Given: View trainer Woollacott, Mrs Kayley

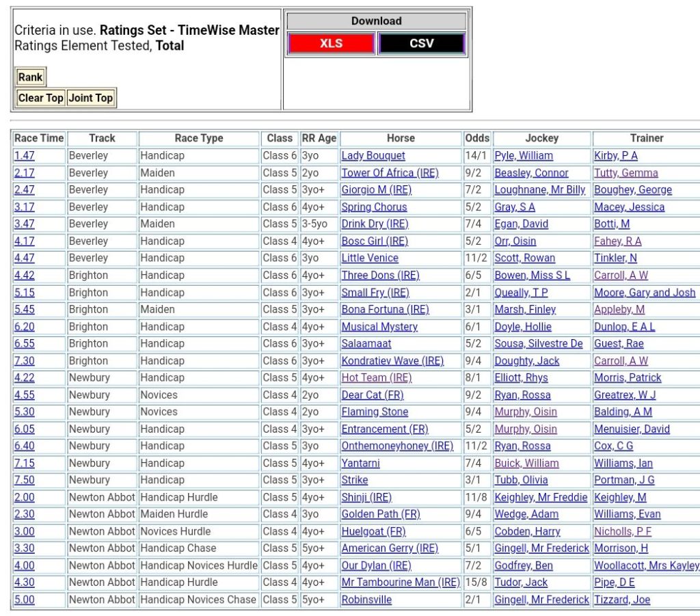Looking at the screenshot, I should pyautogui.click(x=647, y=565).
